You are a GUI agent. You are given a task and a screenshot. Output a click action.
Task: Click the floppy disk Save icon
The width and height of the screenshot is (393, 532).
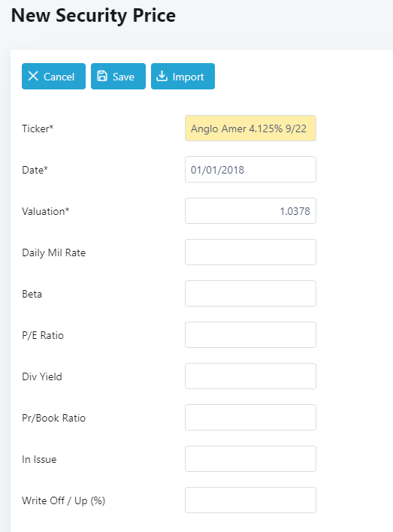click(x=102, y=76)
